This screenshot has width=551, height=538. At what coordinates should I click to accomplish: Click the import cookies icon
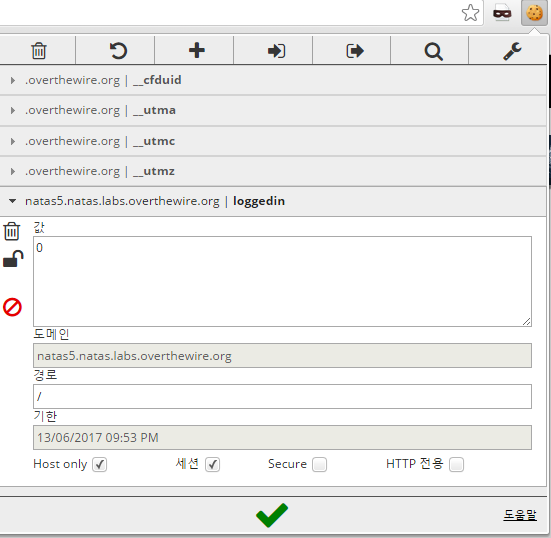coord(276,51)
